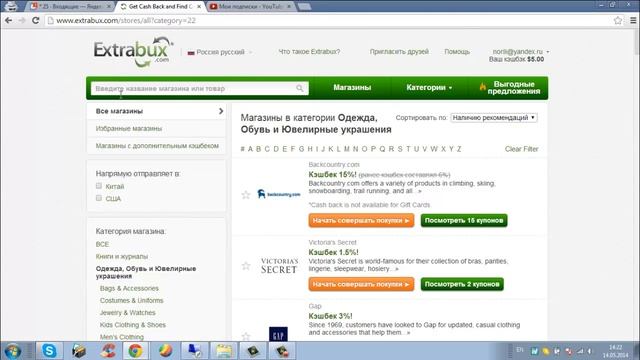Image resolution: width=640 pixels, height=360 pixels.
Task: Select Избранные магазины in the sidebar
Action: (x=129, y=129)
